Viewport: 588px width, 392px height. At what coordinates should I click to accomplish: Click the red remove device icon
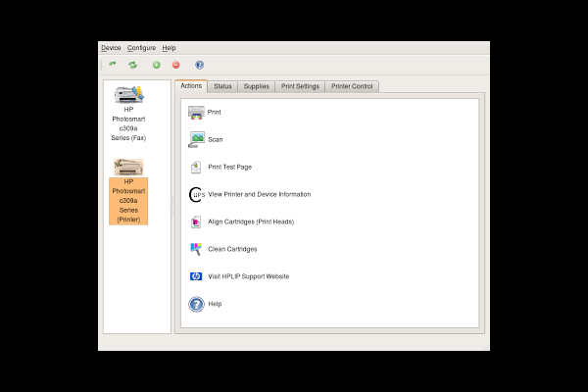click(x=175, y=65)
